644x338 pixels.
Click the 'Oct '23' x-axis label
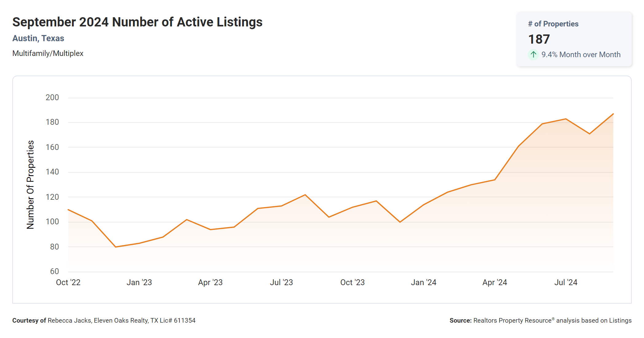[352, 282]
